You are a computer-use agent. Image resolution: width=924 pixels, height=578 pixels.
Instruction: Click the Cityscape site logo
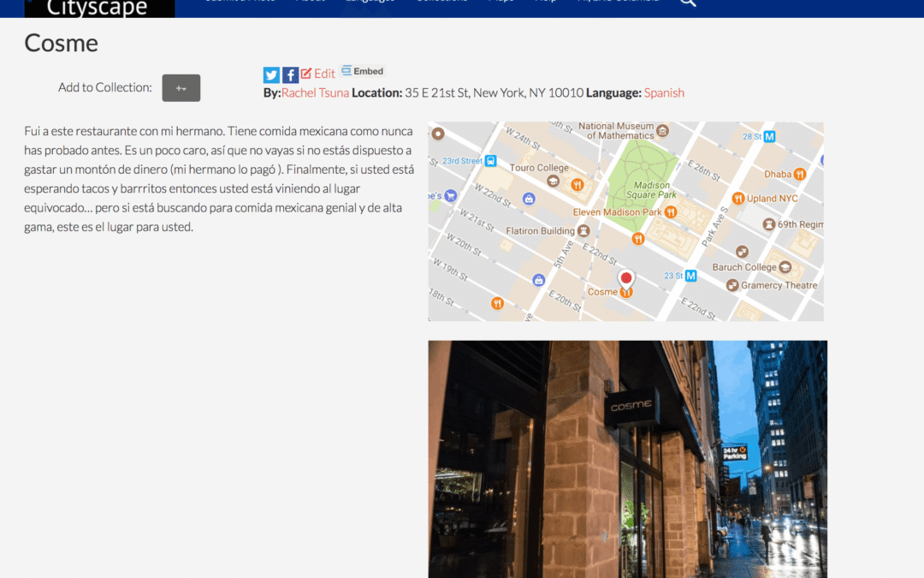[x=99, y=8]
